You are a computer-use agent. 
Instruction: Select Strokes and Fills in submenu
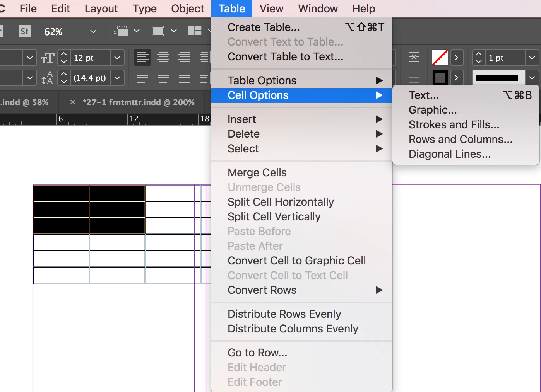466,124
